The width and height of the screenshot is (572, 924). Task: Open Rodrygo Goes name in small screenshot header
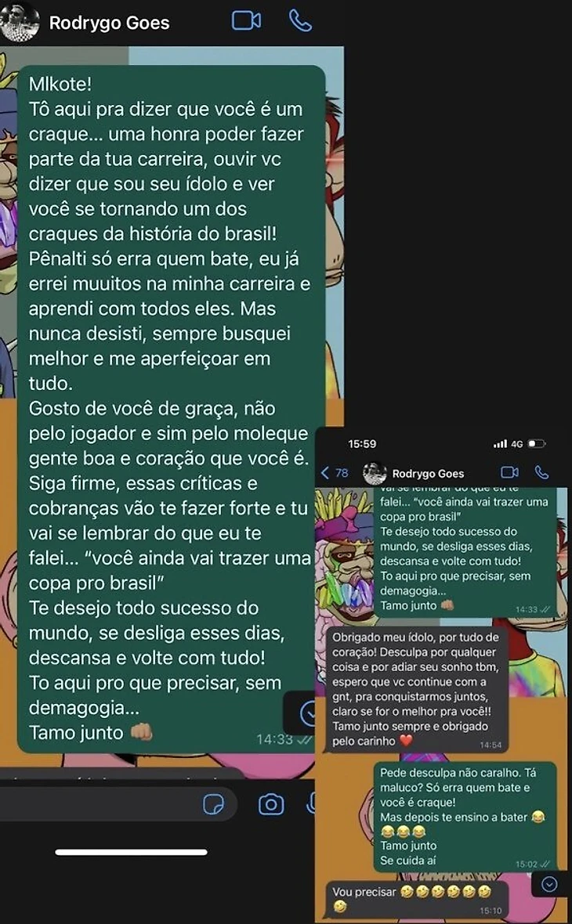point(428,474)
